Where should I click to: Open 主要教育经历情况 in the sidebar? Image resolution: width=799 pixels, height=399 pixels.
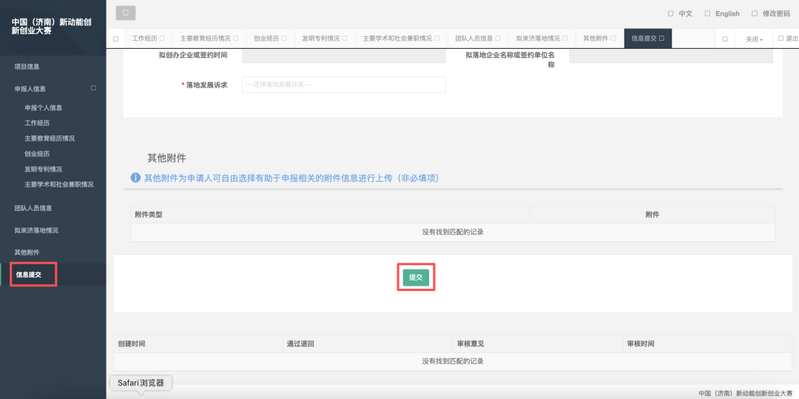(49, 138)
